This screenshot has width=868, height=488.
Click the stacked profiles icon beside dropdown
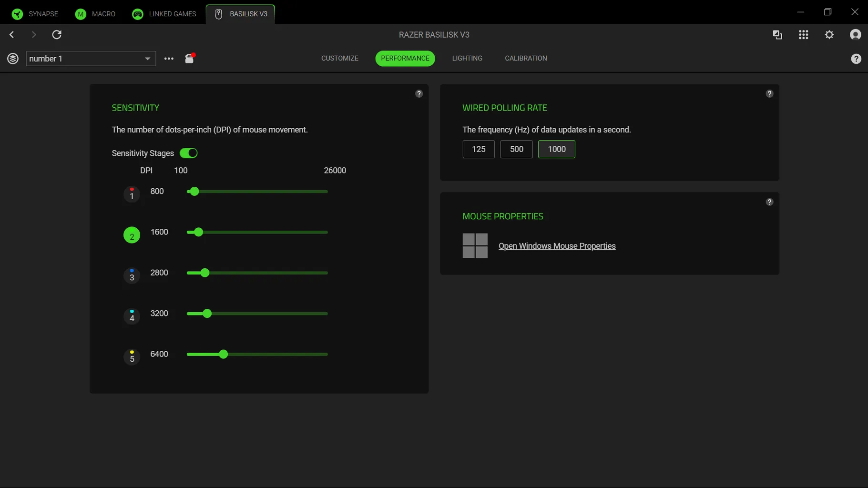[13, 59]
